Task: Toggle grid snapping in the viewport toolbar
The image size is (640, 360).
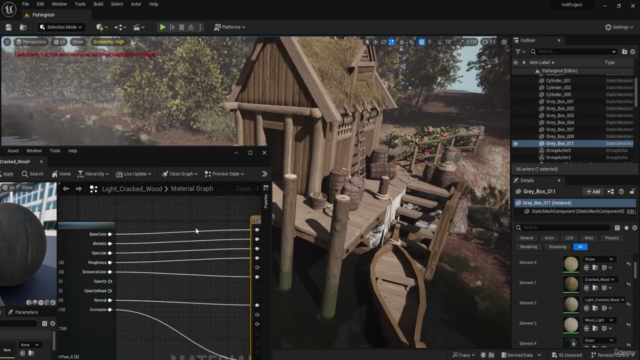Action: pyautogui.click(x=422, y=42)
